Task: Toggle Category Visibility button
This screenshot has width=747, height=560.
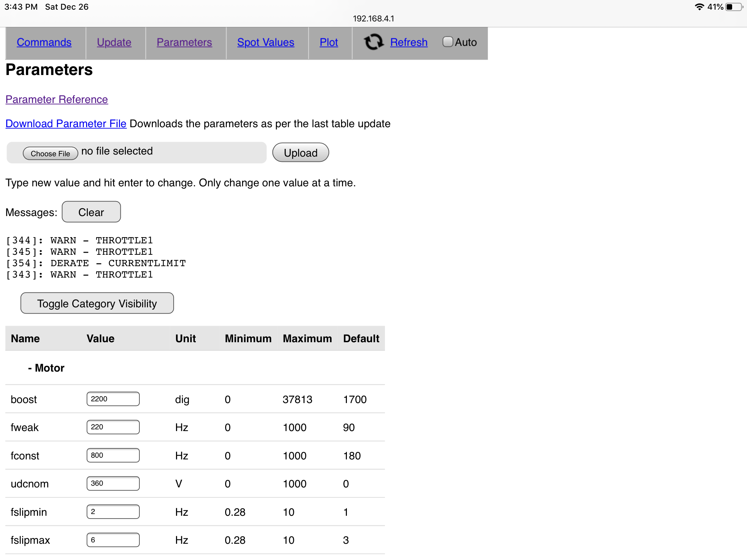Action: [x=97, y=303]
